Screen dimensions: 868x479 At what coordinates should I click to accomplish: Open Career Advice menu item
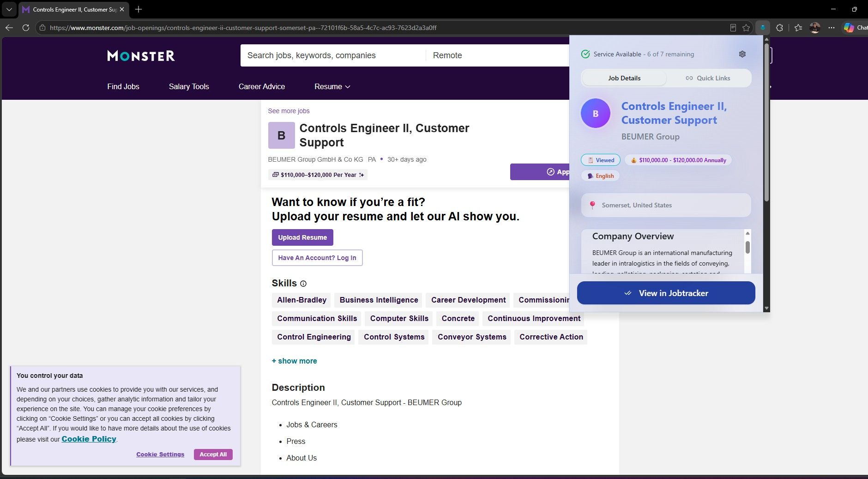coord(262,86)
